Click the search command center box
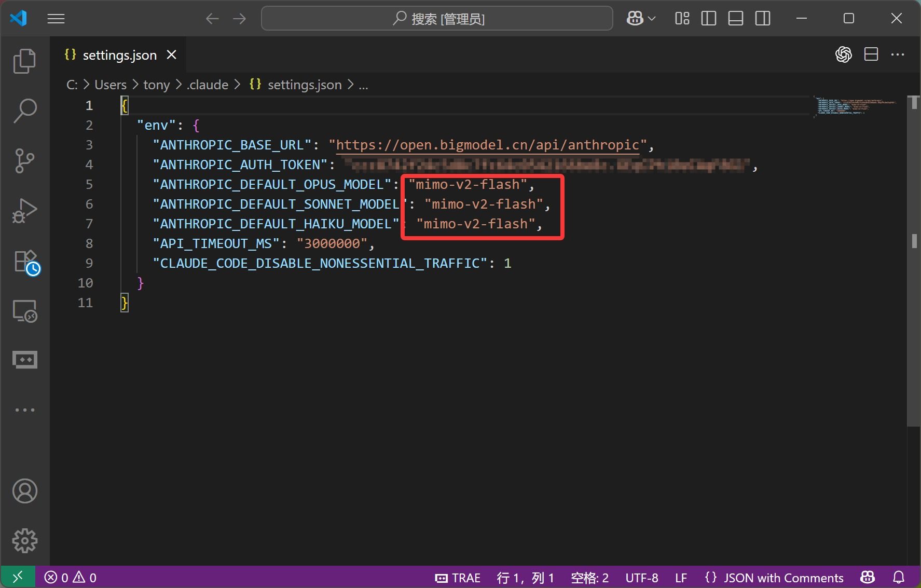This screenshot has height=588, width=921. pyautogui.click(x=437, y=19)
